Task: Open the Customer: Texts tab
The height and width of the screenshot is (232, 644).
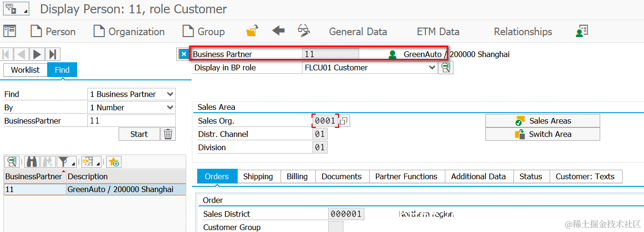Action: pos(585,176)
